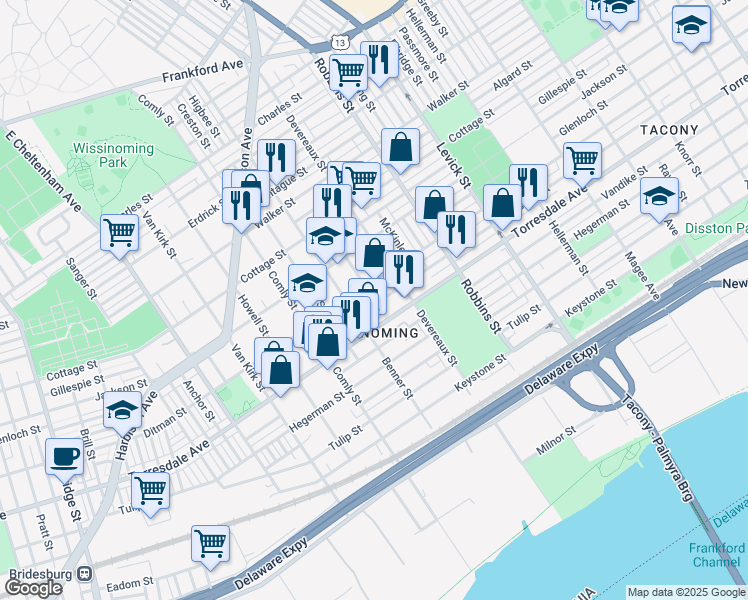The image size is (748, 600).
Task: Click the Bridesburg transit station icon
Action: point(84,575)
